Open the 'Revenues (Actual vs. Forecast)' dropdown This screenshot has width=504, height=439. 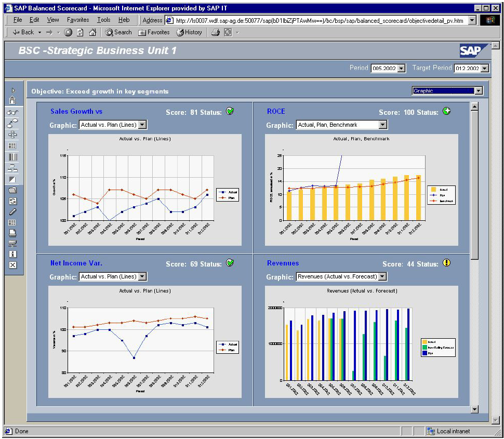coord(342,276)
